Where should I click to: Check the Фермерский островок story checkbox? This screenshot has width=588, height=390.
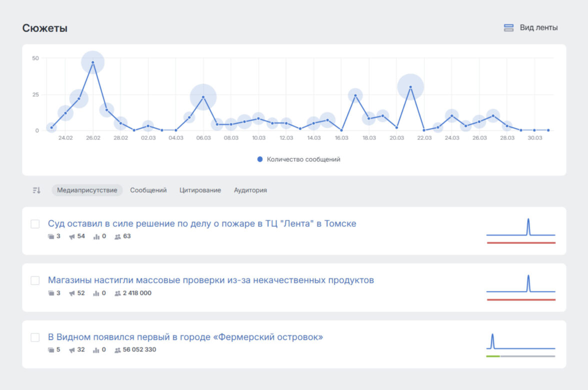[x=35, y=338]
